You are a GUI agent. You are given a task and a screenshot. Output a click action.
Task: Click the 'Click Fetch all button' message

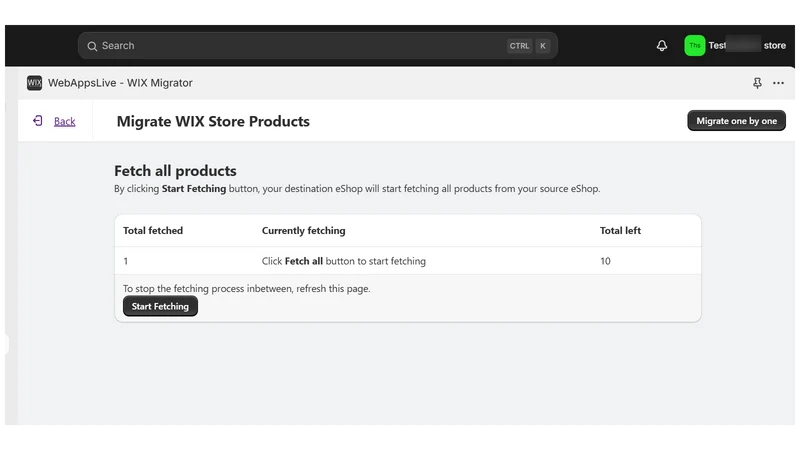343,261
